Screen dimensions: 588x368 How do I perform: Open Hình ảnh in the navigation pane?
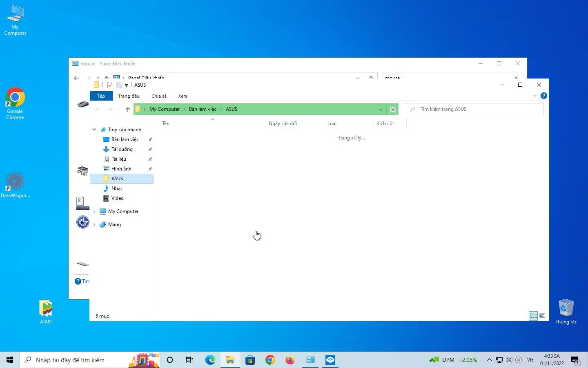point(121,169)
